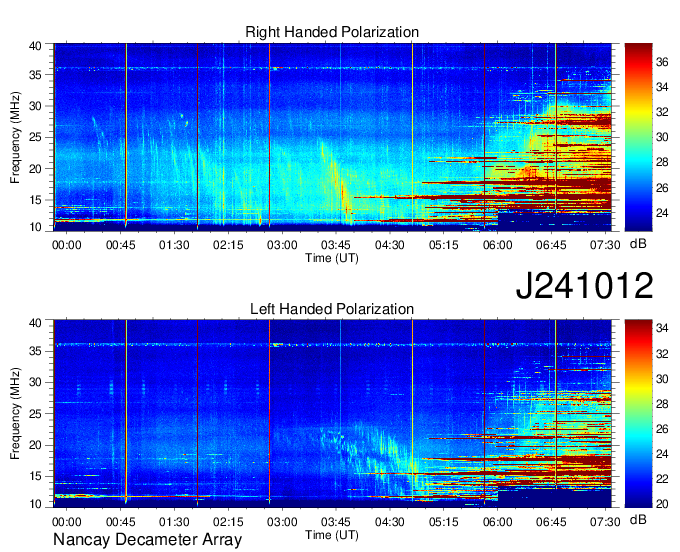Click inside the Left Handed Polarization spectrogram
The height and width of the screenshot is (552, 680).
pos(332,414)
